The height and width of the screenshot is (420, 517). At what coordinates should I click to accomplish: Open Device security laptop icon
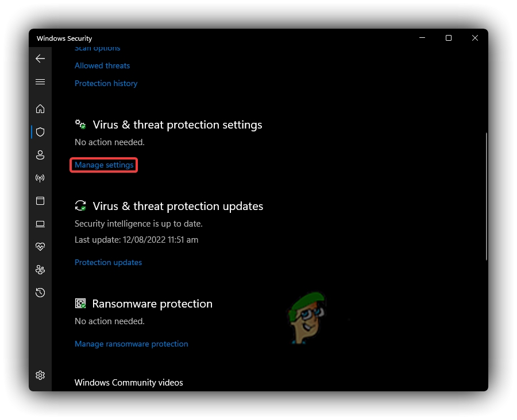pos(40,224)
